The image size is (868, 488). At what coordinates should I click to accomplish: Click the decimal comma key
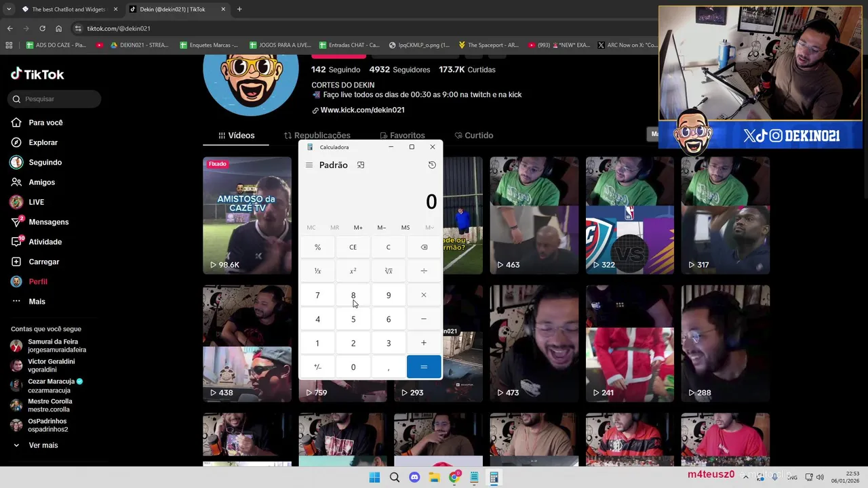coord(389,367)
